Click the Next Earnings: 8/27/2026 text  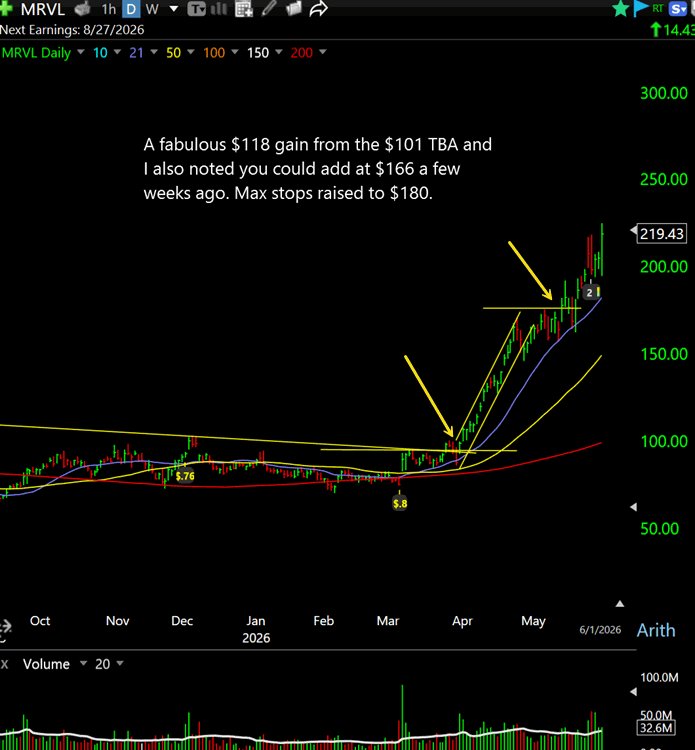point(72,30)
